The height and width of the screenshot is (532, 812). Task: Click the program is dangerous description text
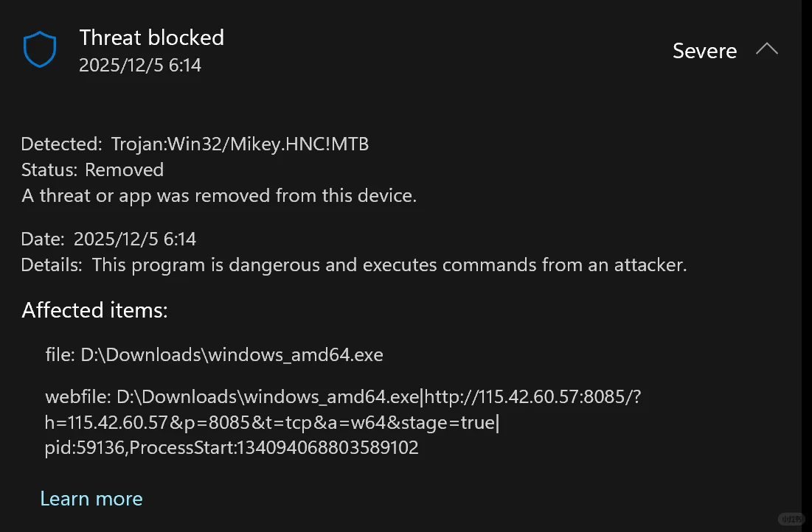pyautogui.click(x=389, y=265)
